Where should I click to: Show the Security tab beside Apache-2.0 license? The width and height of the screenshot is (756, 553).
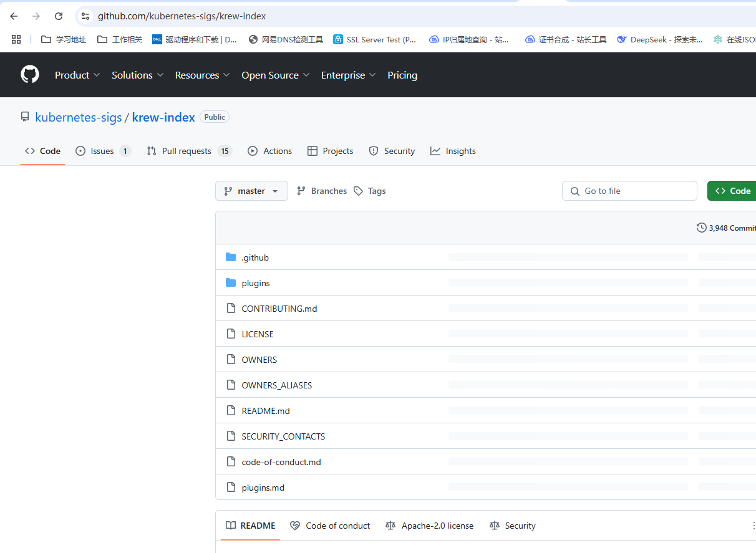pyautogui.click(x=513, y=526)
